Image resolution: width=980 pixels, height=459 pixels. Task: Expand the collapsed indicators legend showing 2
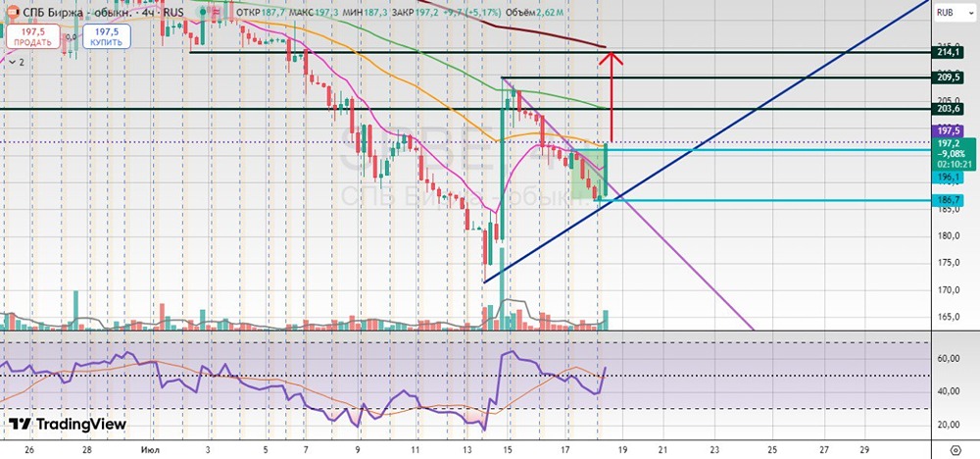point(16,62)
